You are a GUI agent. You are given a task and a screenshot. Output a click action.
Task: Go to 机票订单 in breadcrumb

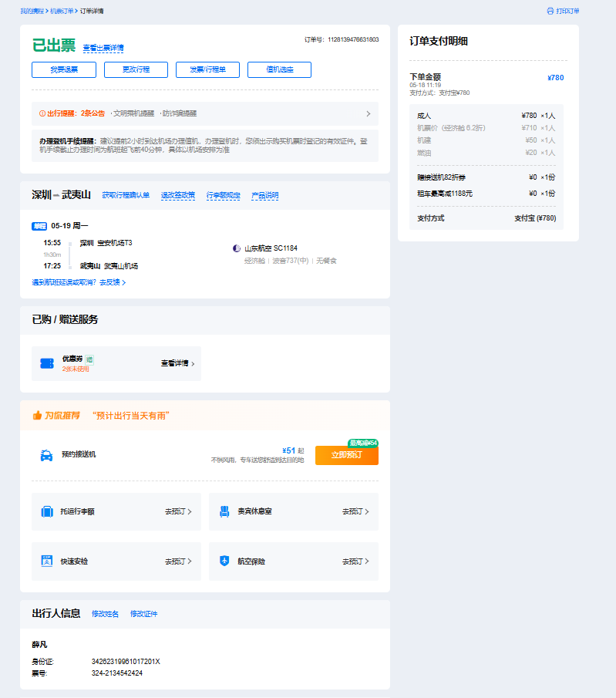(62, 12)
